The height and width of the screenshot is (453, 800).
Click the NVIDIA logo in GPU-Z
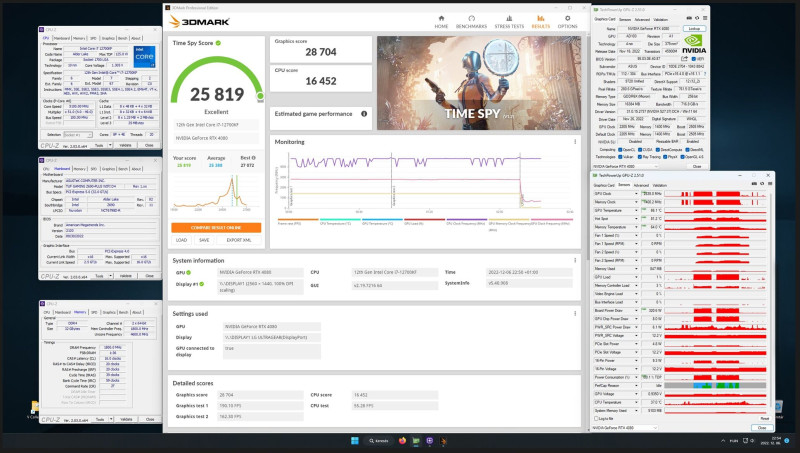point(694,43)
